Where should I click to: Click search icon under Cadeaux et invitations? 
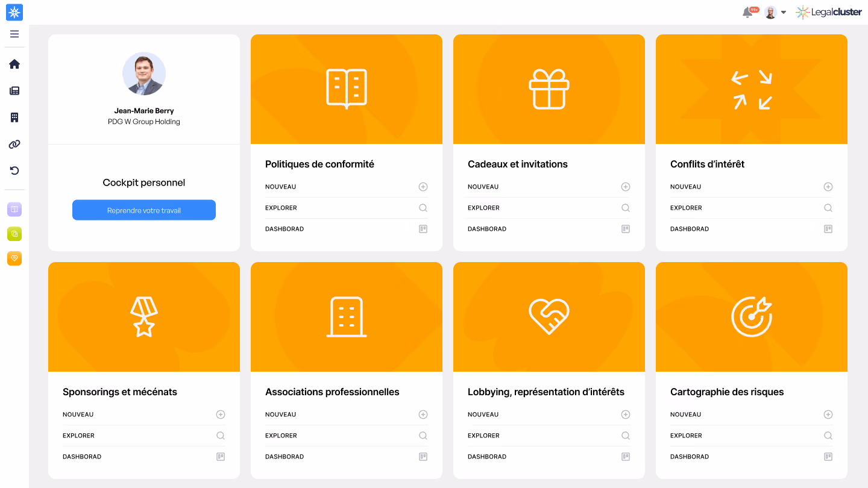coord(626,208)
